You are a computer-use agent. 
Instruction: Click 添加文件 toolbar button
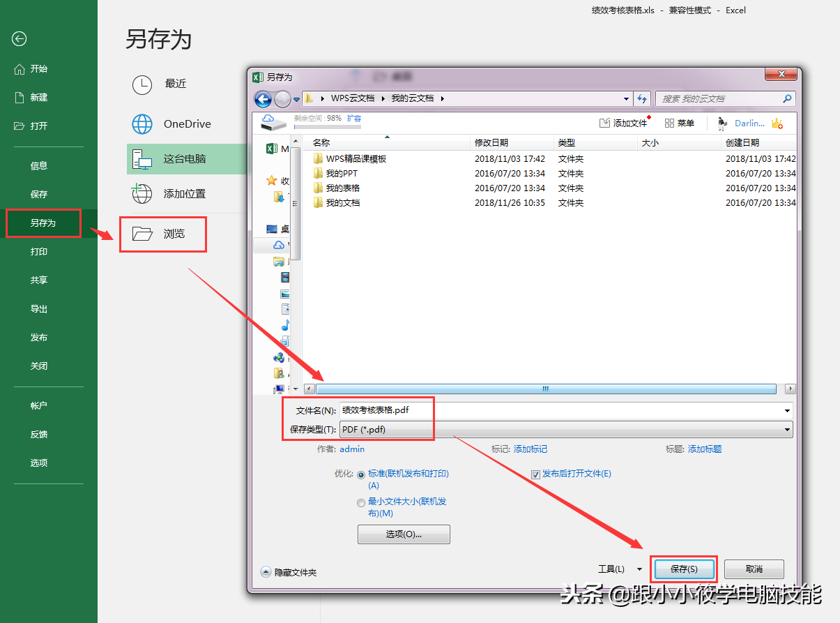point(623,123)
